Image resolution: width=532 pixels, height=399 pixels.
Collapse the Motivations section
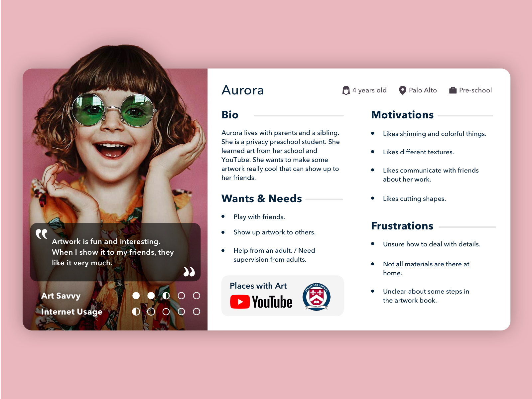(402, 115)
